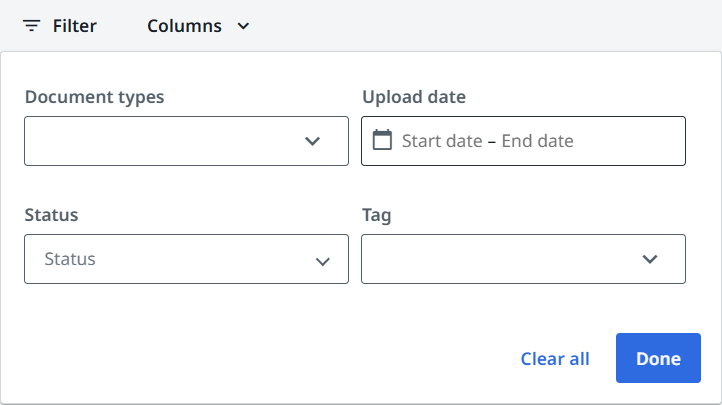Click the dash between Start and End date

click(x=492, y=141)
